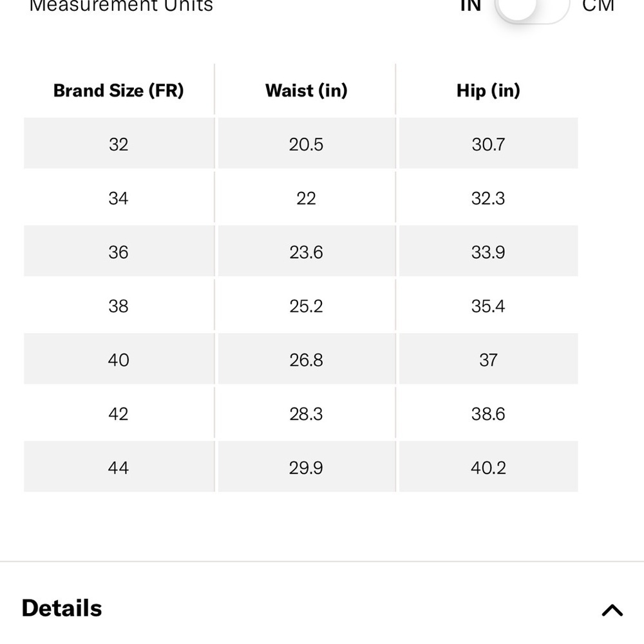
Task: Select brand size 32 cell
Action: (118, 144)
